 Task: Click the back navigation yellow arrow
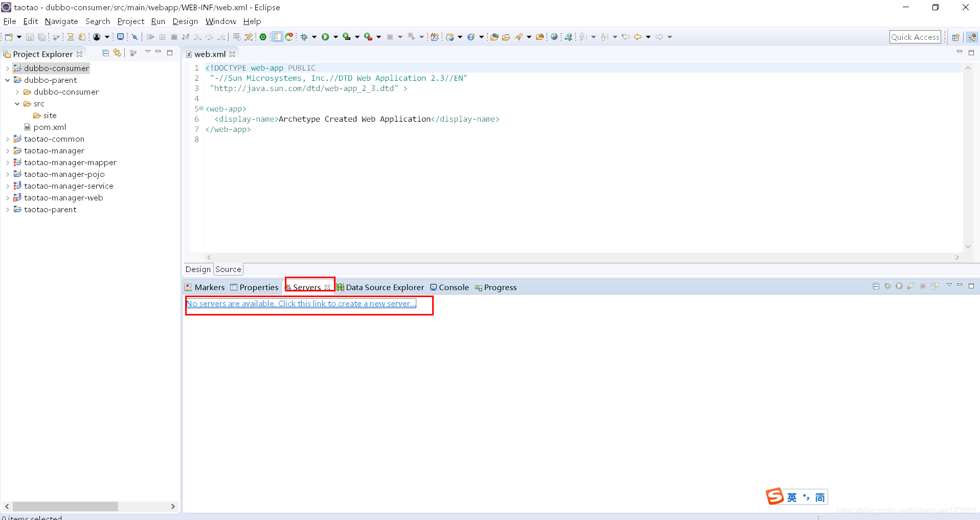(x=638, y=37)
